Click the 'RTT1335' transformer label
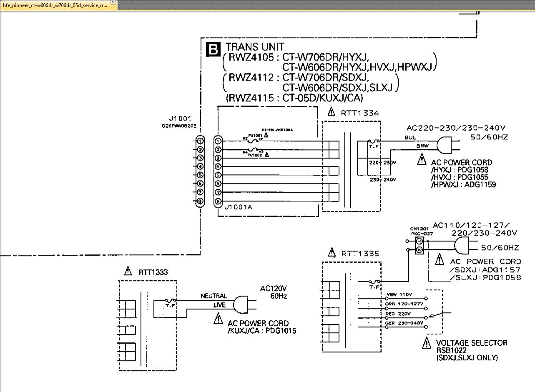This screenshot has width=535, height=392. tap(360, 253)
